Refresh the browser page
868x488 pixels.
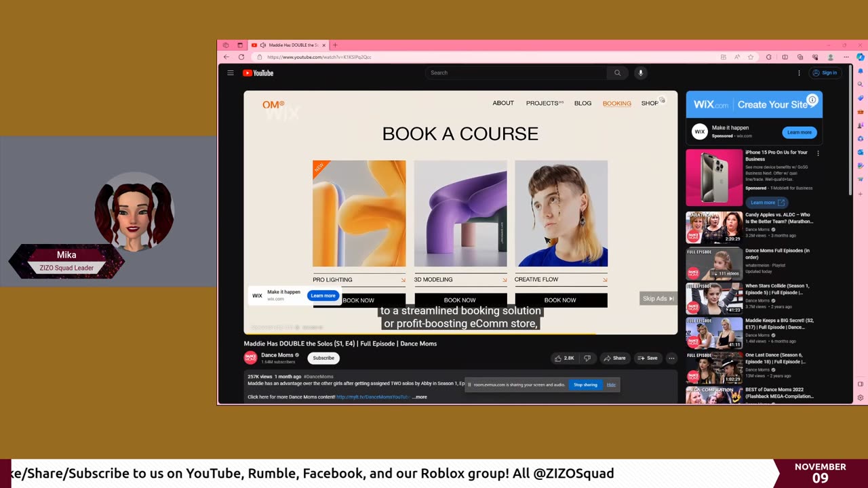click(x=241, y=57)
